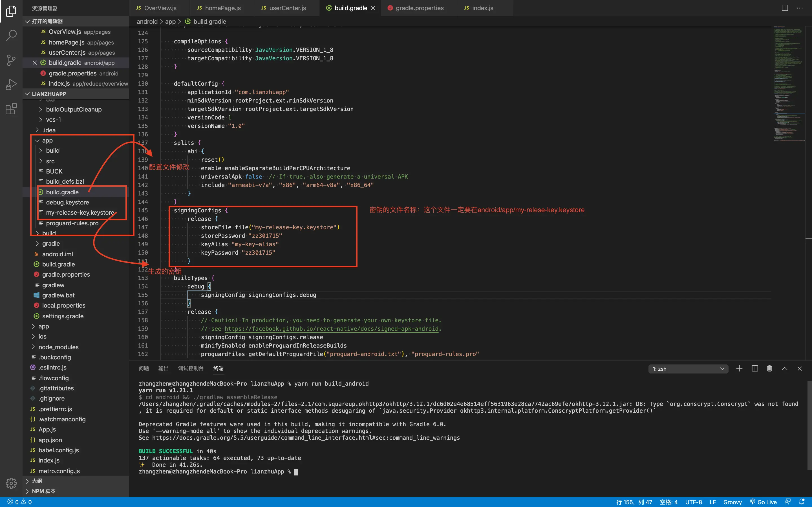Open the Run and Debug view
This screenshot has width=812, height=507.
(11, 84)
